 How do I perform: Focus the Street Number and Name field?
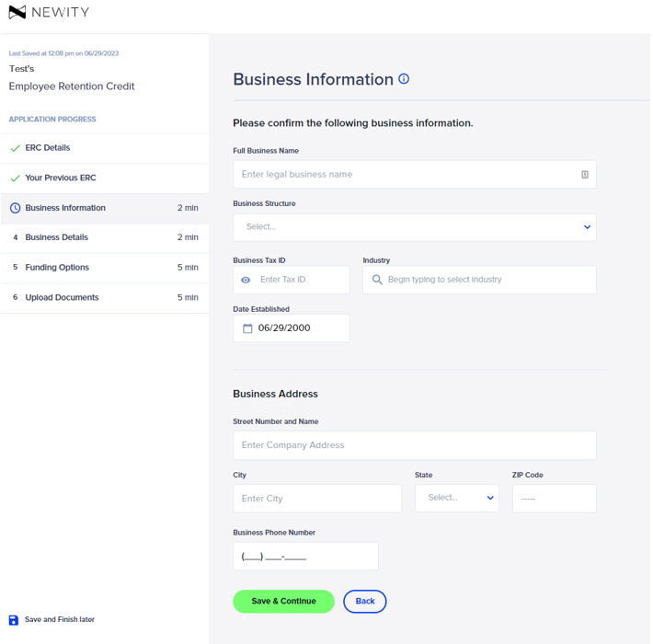[415, 445]
